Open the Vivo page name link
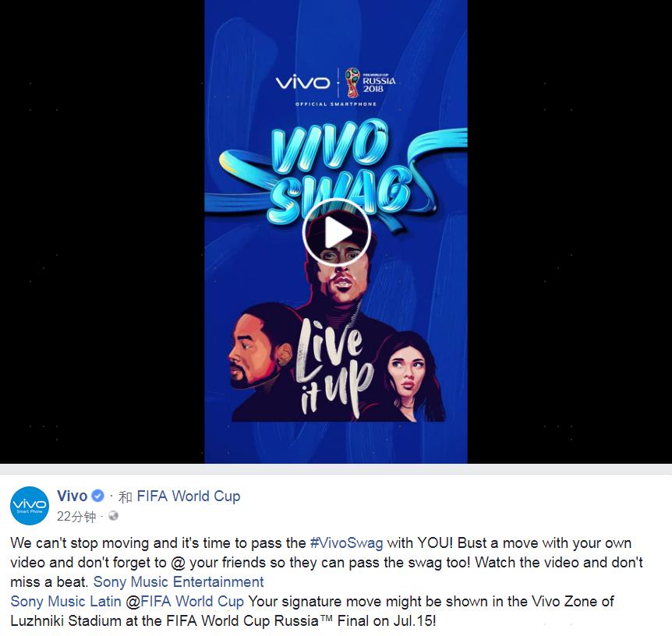 click(72, 496)
